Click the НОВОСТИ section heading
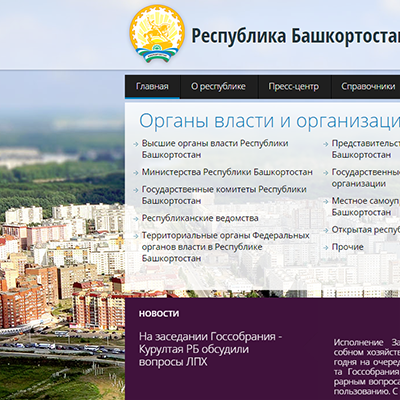 click(159, 314)
